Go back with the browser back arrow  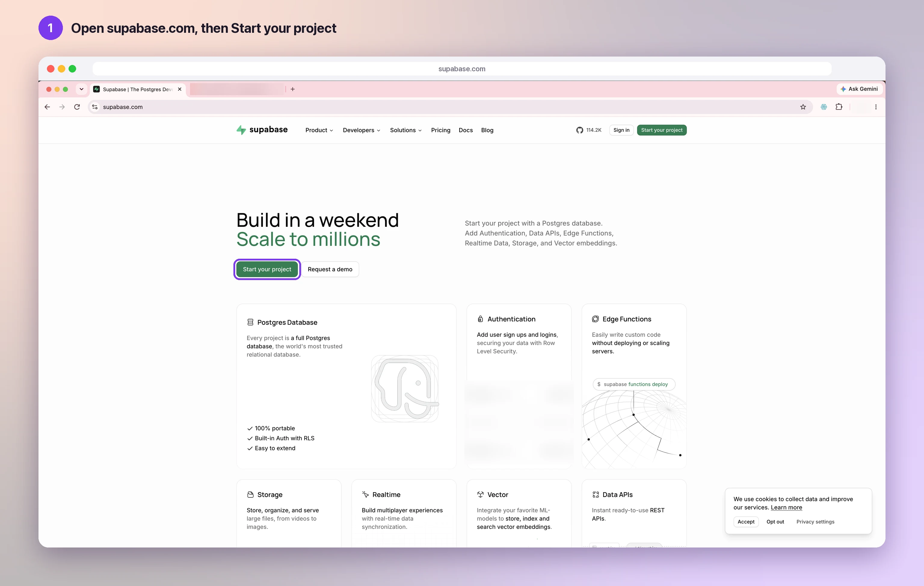click(x=47, y=107)
